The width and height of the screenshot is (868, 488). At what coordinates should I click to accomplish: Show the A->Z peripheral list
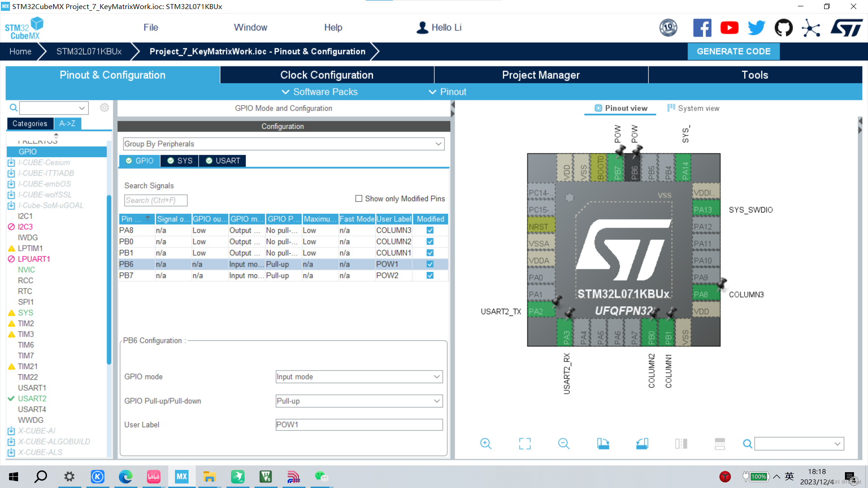pos(67,124)
